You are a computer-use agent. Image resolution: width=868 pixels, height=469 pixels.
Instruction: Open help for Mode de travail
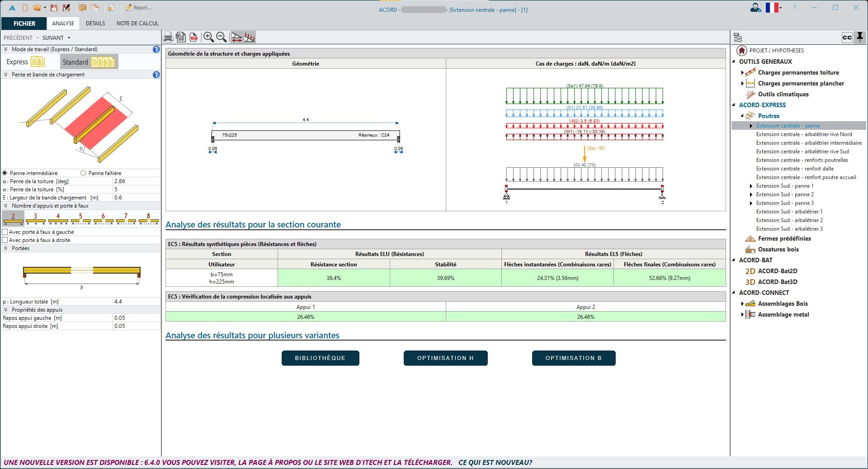point(156,49)
